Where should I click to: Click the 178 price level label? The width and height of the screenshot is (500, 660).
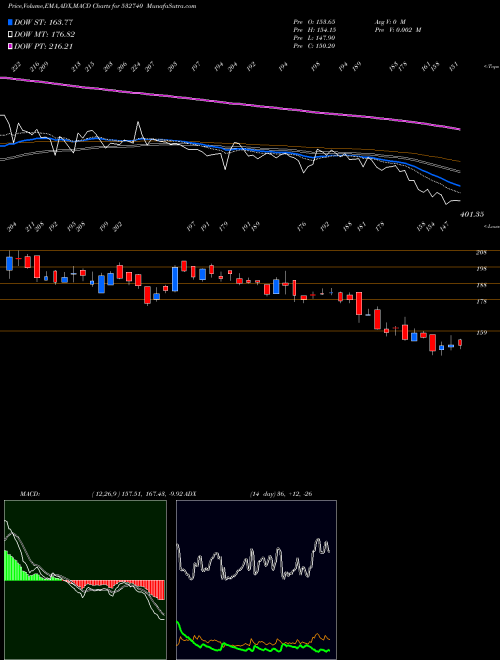click(481, 302)
